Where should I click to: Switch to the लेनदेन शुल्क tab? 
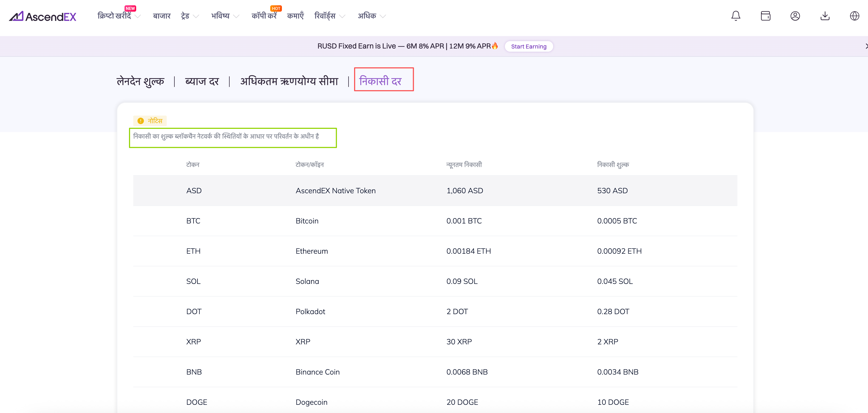click(x=140, y=81)
